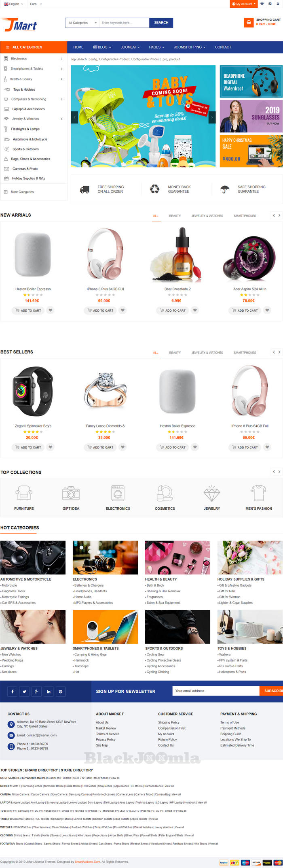The height and width of the screenshot is (868, 283).
Task: Open the All Categories search dropdown
Action: pos(82,23)
